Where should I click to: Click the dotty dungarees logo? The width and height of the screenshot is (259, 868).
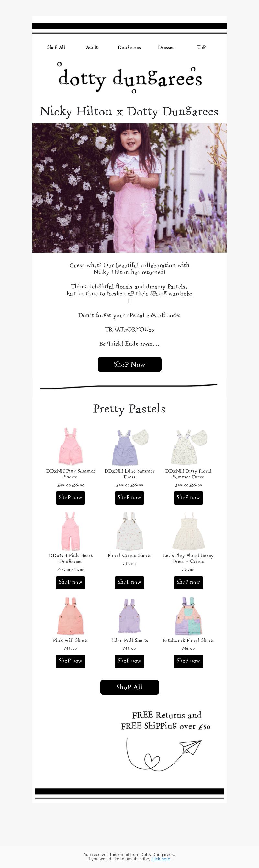pos(130,78)
